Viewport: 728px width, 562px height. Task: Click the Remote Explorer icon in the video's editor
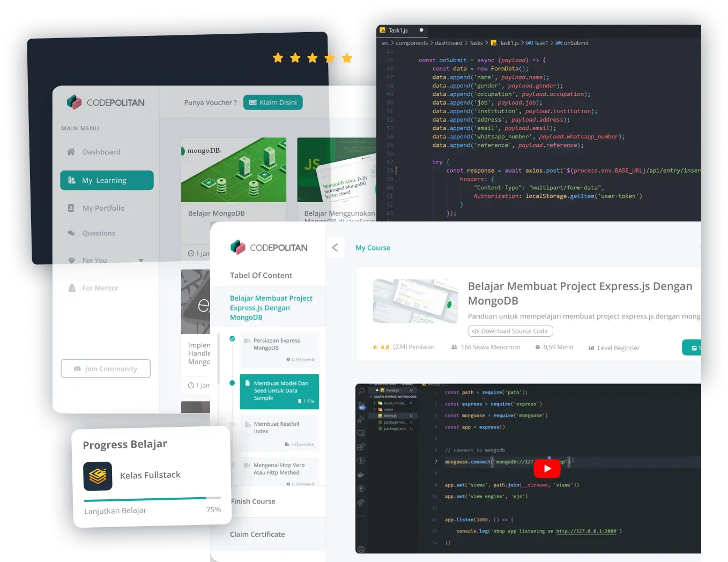361,433
